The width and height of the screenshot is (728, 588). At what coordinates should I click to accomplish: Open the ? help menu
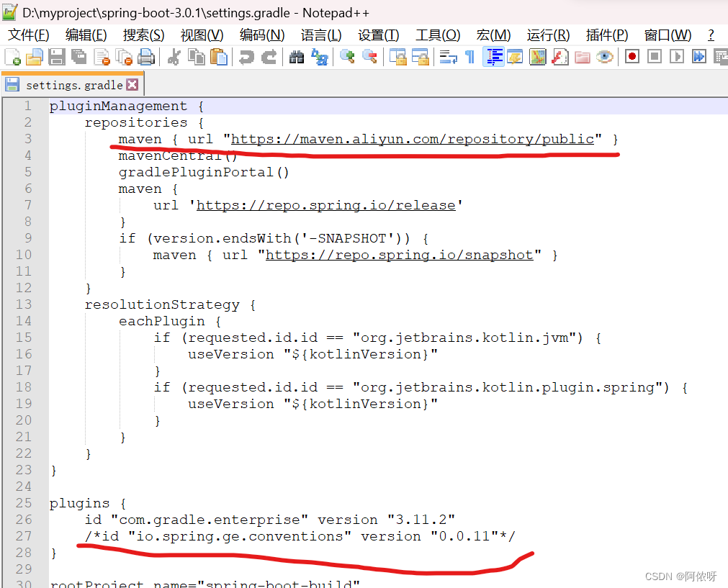(711, 35)
